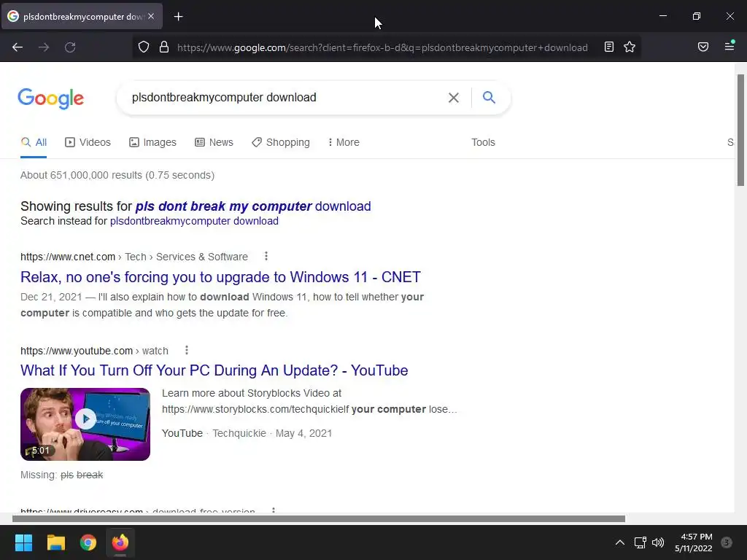The image size is (747, 560).
Task: Toggle reader view icon in address bar
Action: (609, 47)
